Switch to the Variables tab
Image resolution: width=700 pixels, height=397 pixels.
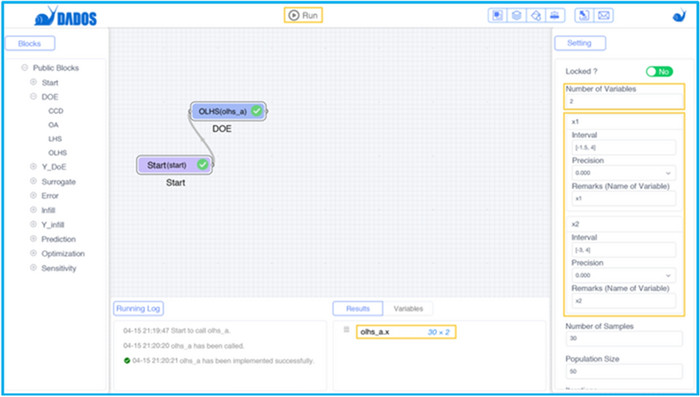click(x=408, y=309)
